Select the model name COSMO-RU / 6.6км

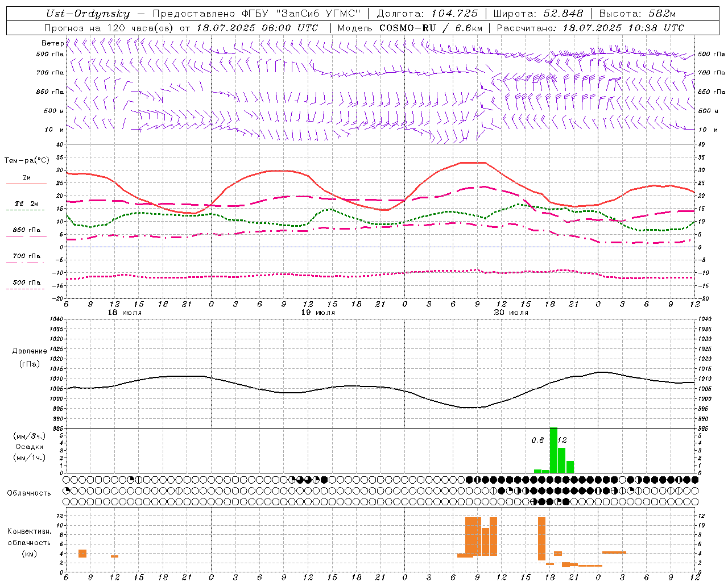(x=431, y=28)
